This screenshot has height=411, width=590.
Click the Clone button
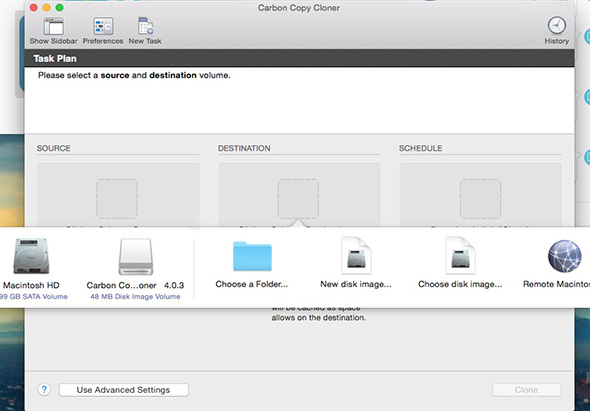point(526,390)
